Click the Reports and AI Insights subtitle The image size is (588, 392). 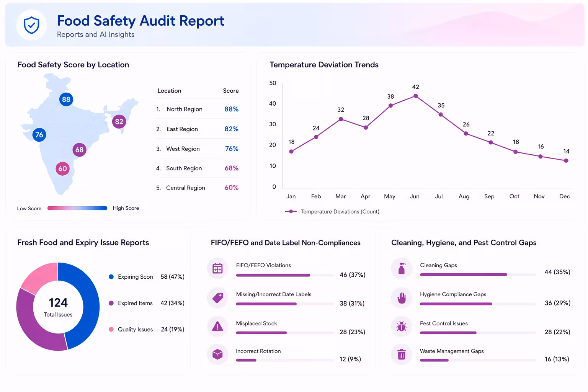coord(96,34)
